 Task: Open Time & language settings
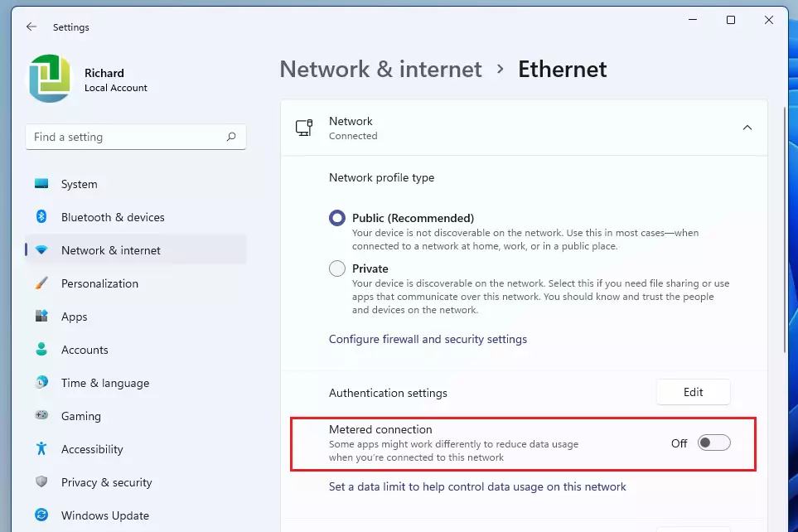point(105,383)
